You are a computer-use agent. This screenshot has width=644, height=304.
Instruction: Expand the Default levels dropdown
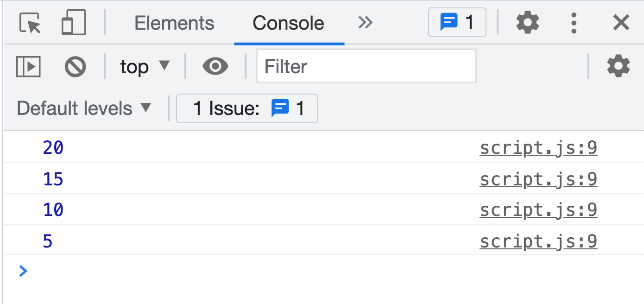click(x=84, y=108)
